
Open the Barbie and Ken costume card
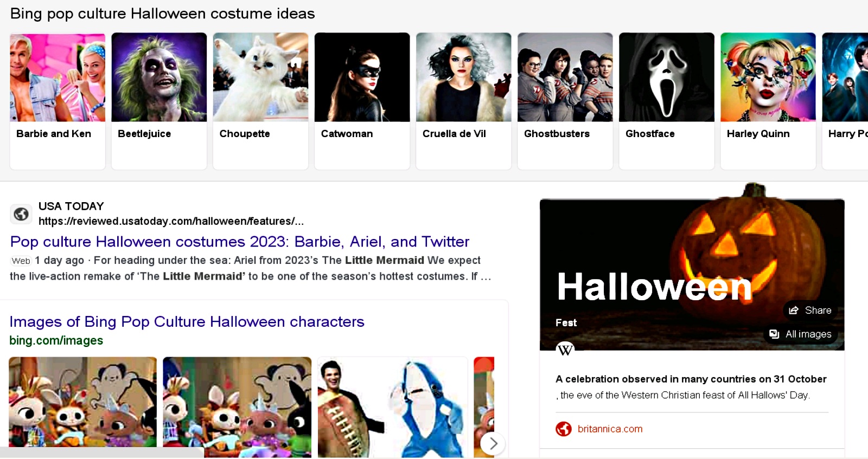coord(58,101)
